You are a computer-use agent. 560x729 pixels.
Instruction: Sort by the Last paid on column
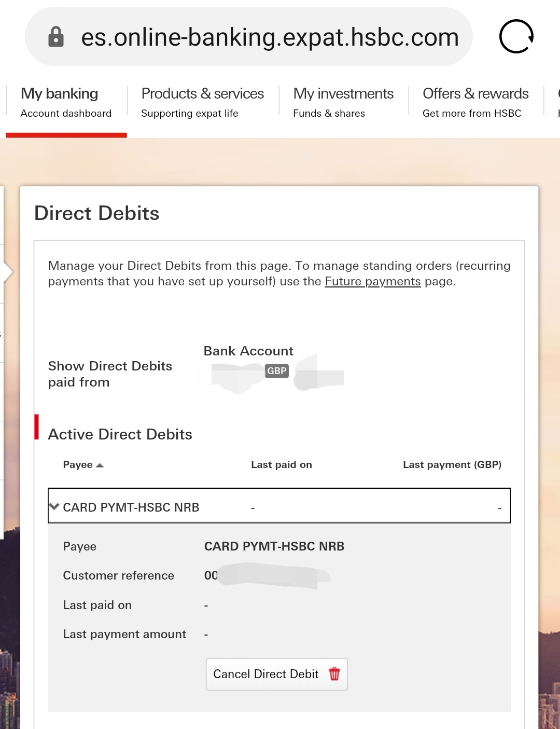[281, 465]
